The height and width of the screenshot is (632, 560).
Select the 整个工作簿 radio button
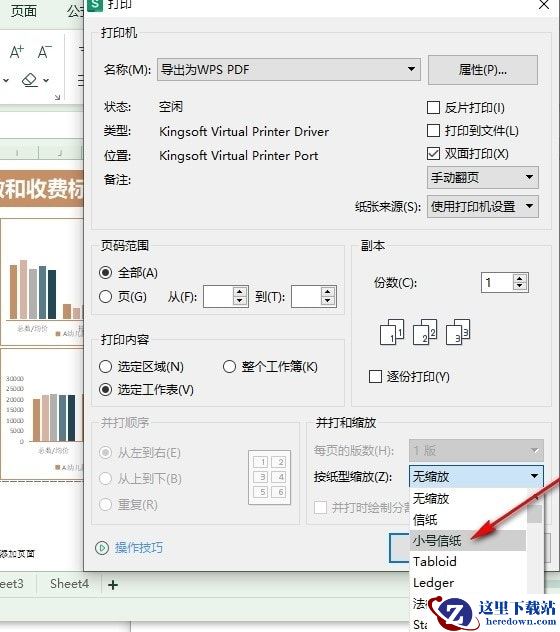tap(229, 366)
